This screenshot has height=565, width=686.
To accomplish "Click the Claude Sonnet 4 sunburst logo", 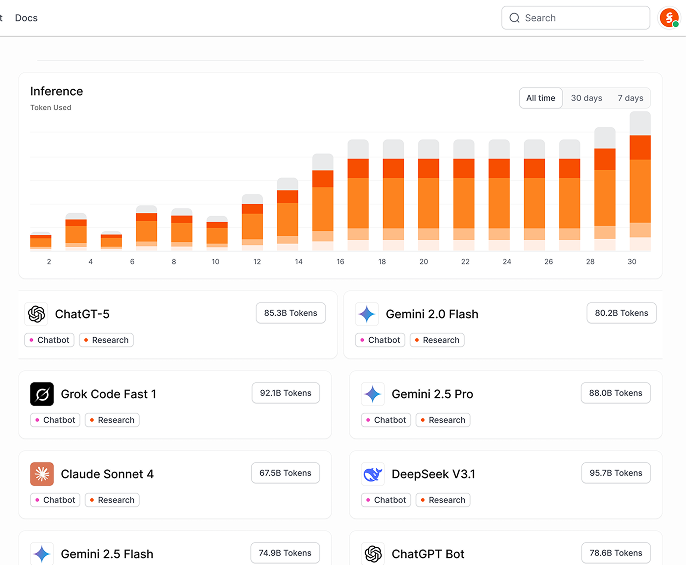I will point(42,474).
